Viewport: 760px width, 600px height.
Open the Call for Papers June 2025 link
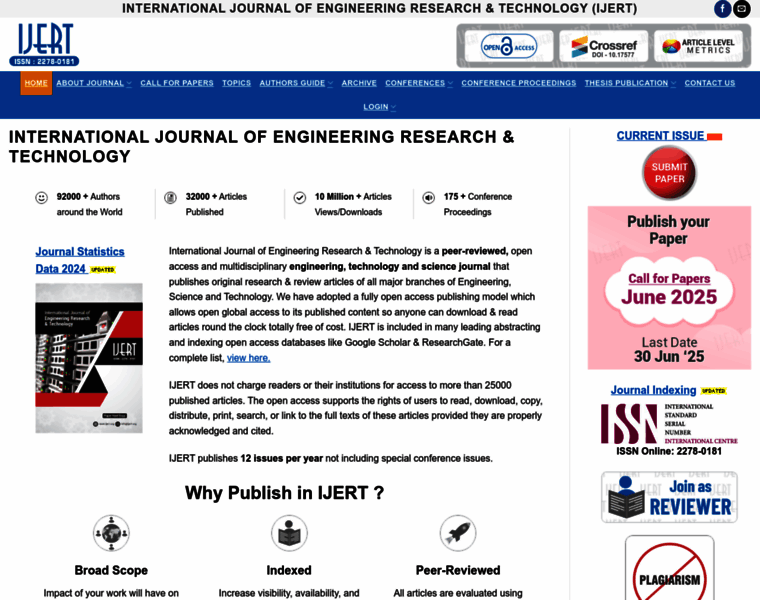669,289
